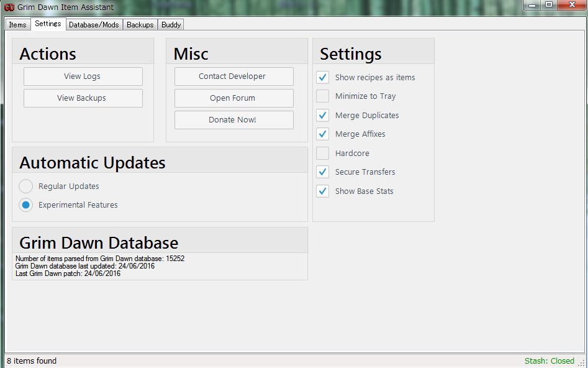Maximize the Item Assistant window
Viewport: 588px width, 368px height.
click(549, 5)
